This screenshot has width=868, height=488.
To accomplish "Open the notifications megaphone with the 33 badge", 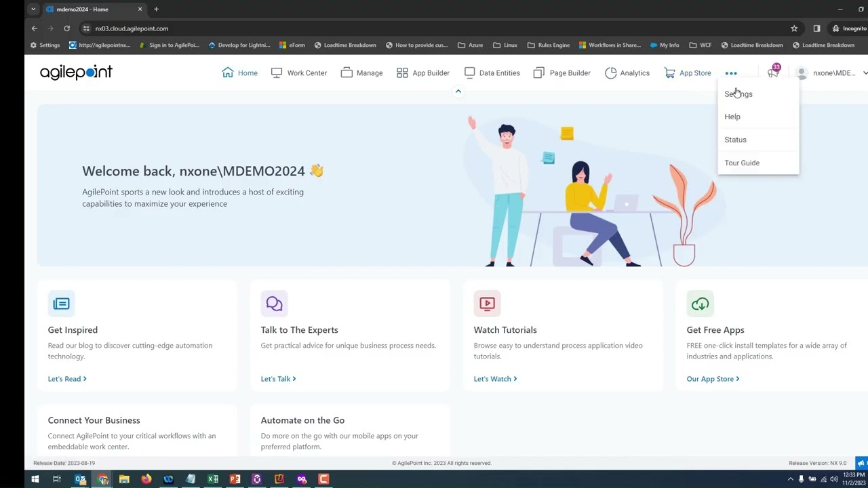I will point(773,72).
